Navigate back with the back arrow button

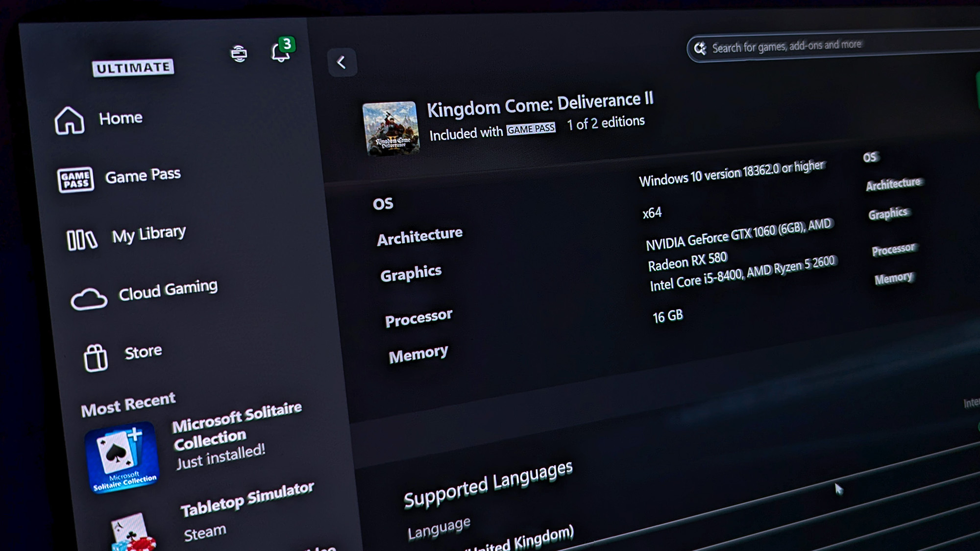343,63
